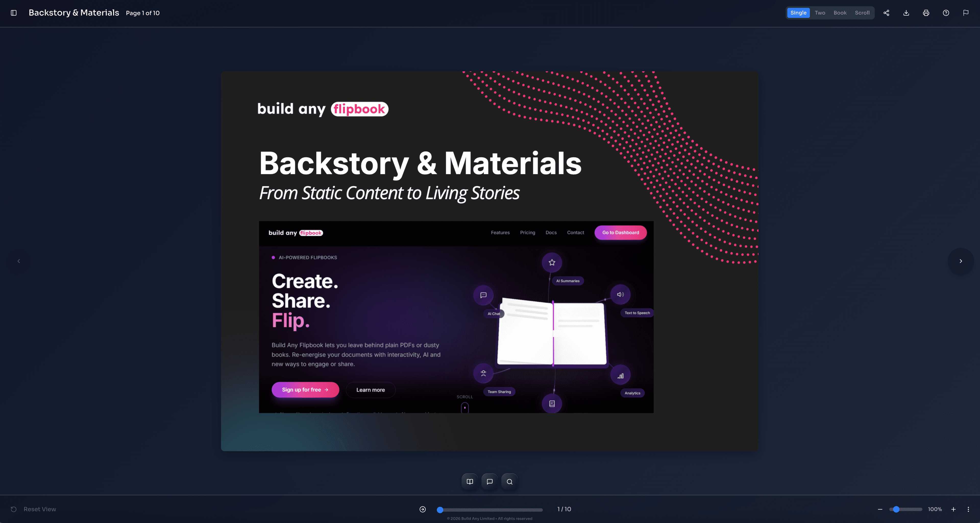Zoom out with the minus icon

(880, 509)
